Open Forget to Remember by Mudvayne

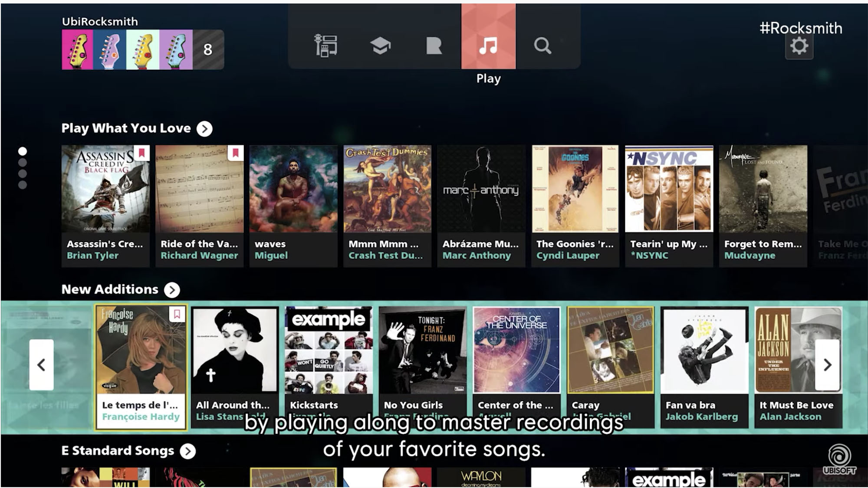pyautogui.click(x=763, y=206)
